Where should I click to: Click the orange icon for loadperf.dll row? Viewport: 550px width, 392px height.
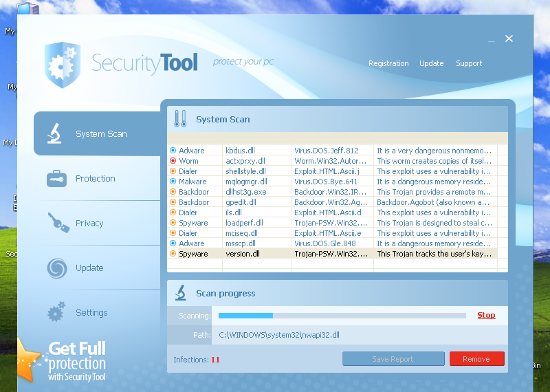(x=173, y=223)
